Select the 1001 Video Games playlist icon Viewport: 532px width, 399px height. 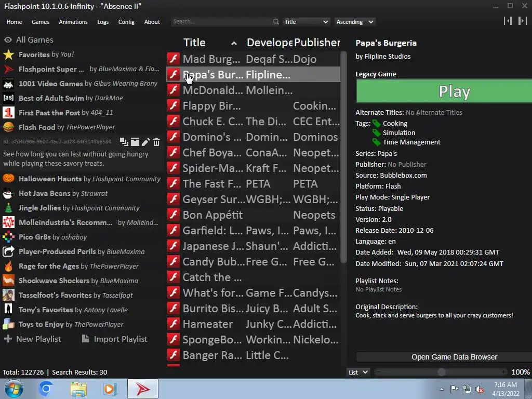[8, 84]
